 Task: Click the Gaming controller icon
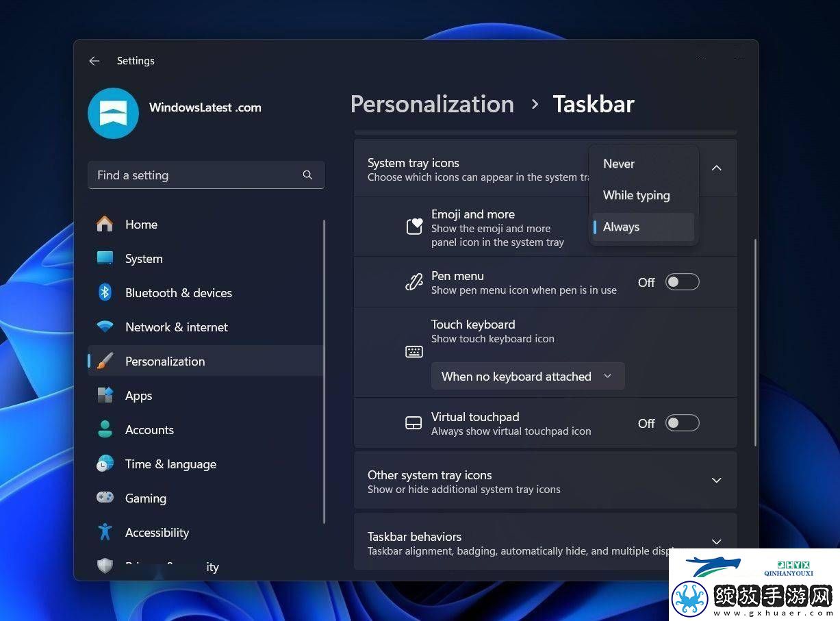pyautogui.click(x=105, y=498)
